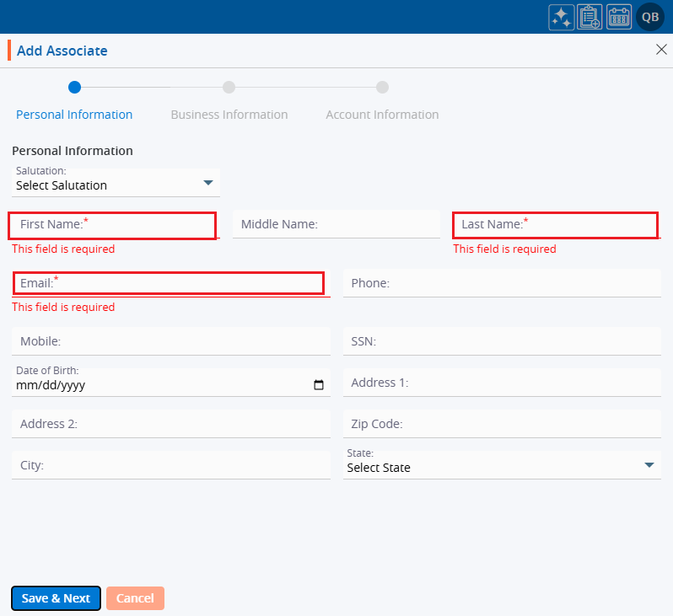Image resolution: width=673 pixels, height=616 pixels.
Task: Open the Date of Birth calendar picker
Action: [x=319, y=385]
